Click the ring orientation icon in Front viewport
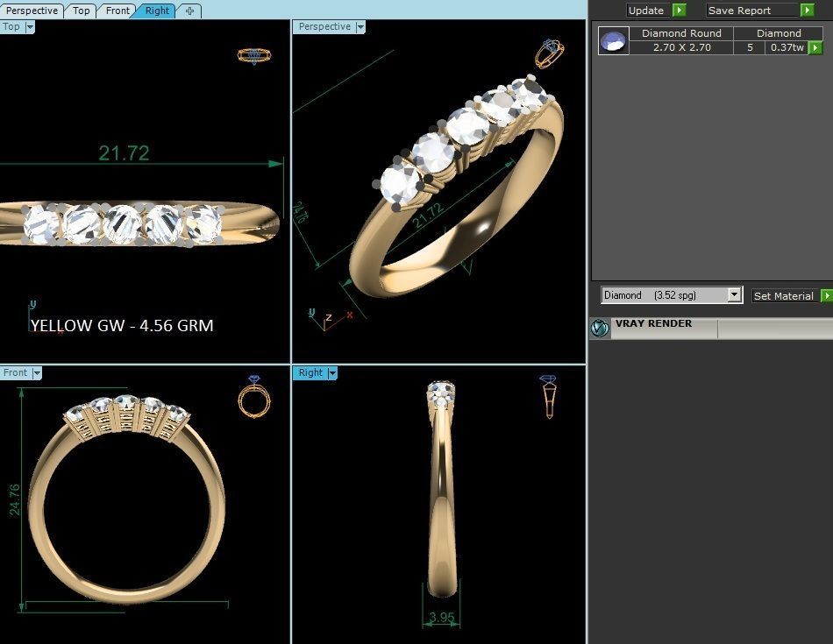The image size is (833, 644). point(254,396)
